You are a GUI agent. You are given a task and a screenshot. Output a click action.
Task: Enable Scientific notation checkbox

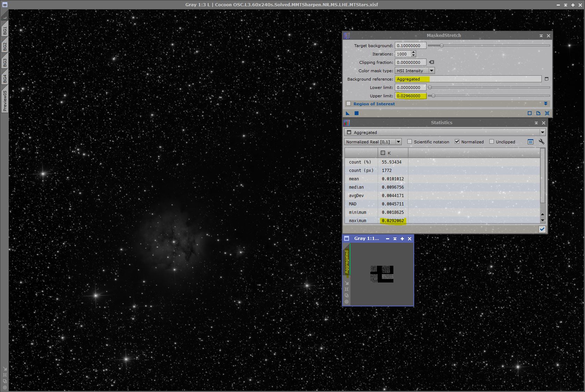(410, 142)
